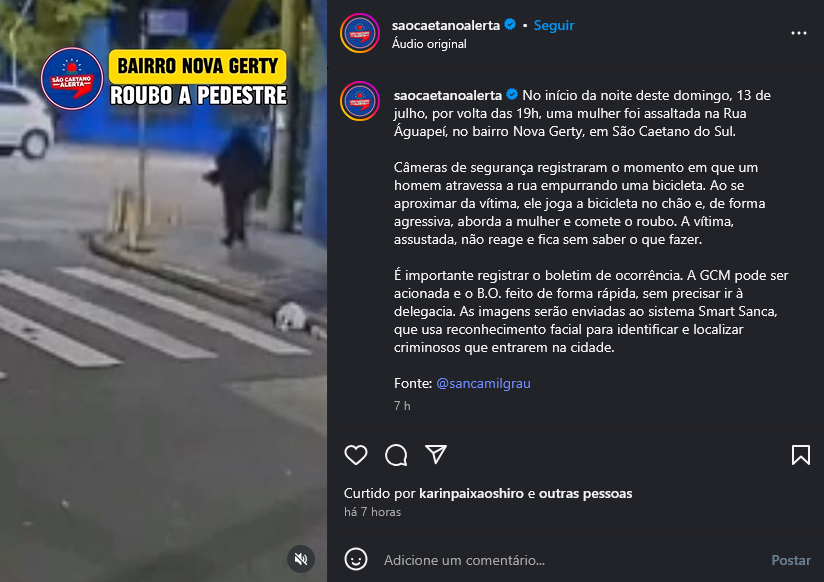The height and width of the screenshot is (582, 824).
Task: Save post with bookmark icon
Action: 800,455
